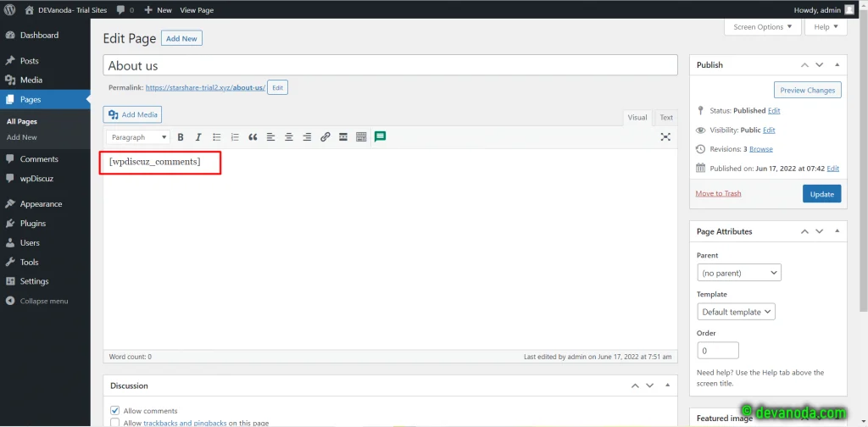Open Screen Options panel
This screenshot has height=427, width=868.
[x=762, y=26]
